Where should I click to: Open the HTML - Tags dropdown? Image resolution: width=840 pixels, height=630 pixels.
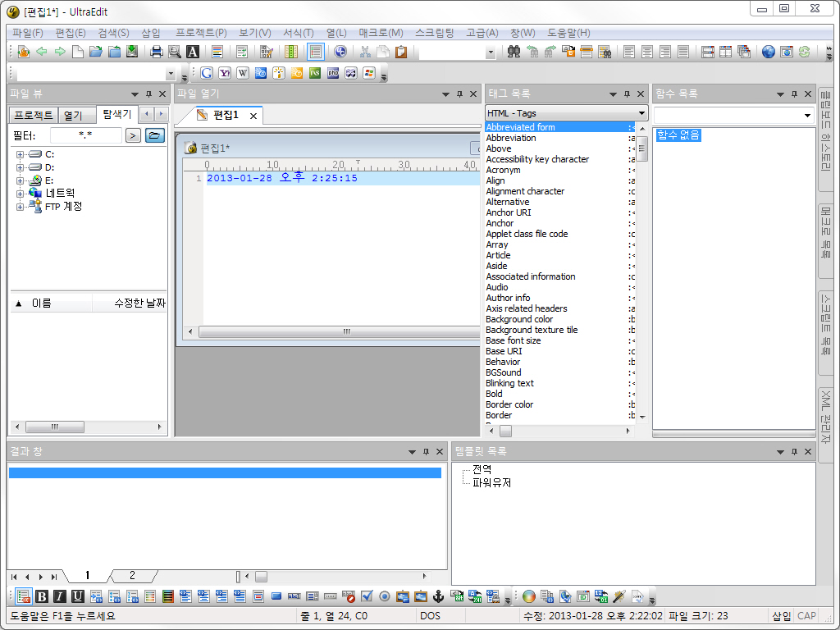(x=641, y=113)
